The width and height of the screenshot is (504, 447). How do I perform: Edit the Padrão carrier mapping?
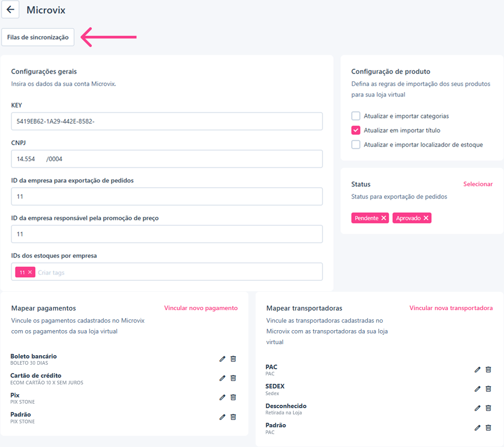click(x=478, y=428)
